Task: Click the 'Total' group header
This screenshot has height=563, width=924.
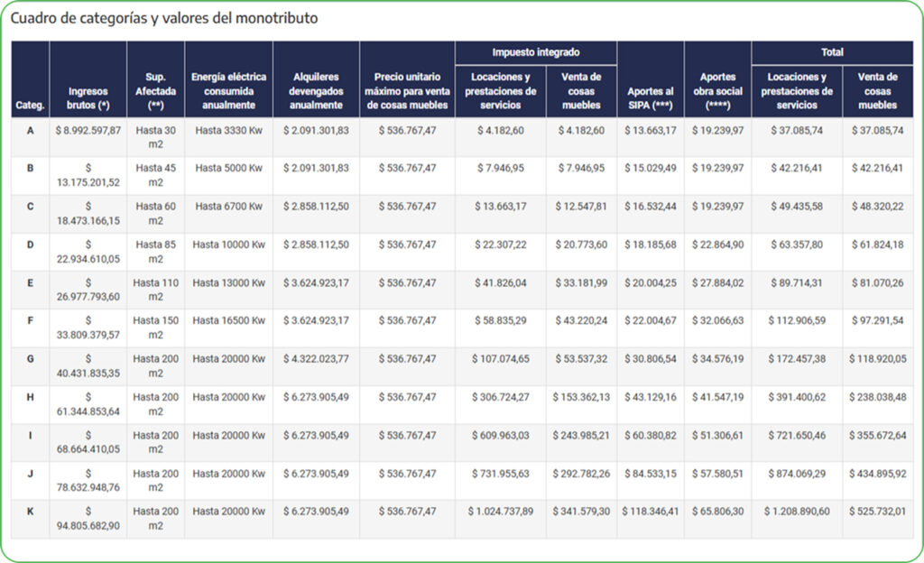Action: point(832,53)
